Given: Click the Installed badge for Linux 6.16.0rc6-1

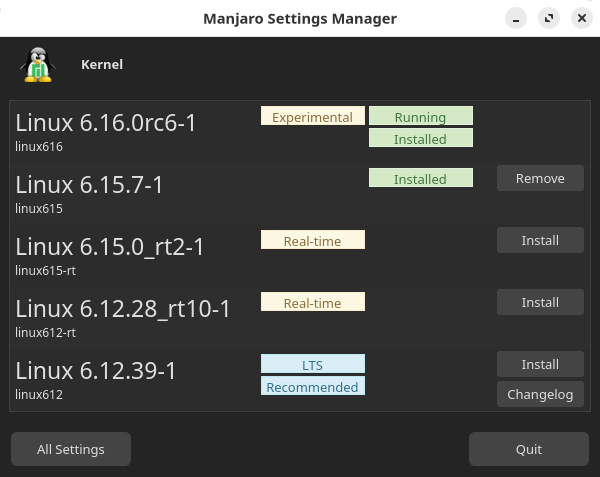Looking at the screenshot, I should click(421, 138).
